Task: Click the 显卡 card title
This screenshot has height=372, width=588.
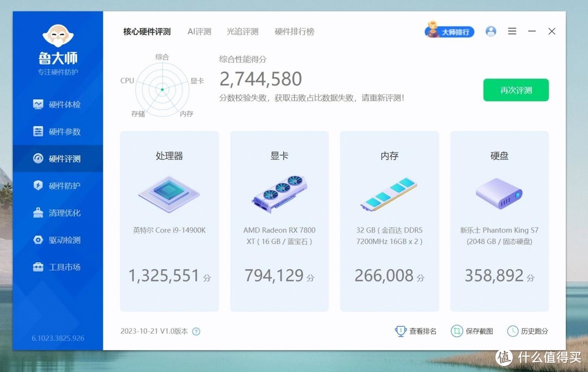Action: click(x=279, y=156)
